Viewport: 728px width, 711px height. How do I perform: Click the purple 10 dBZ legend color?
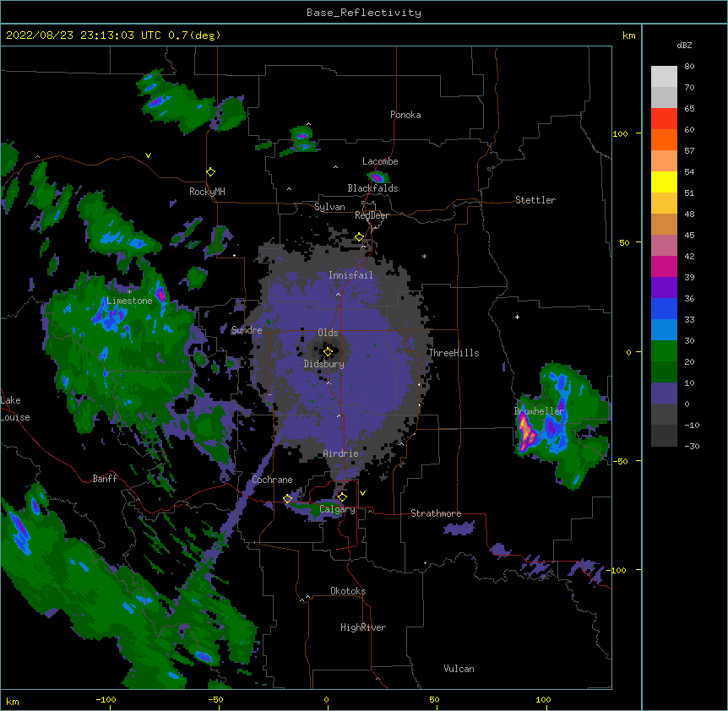pos(664,393)
